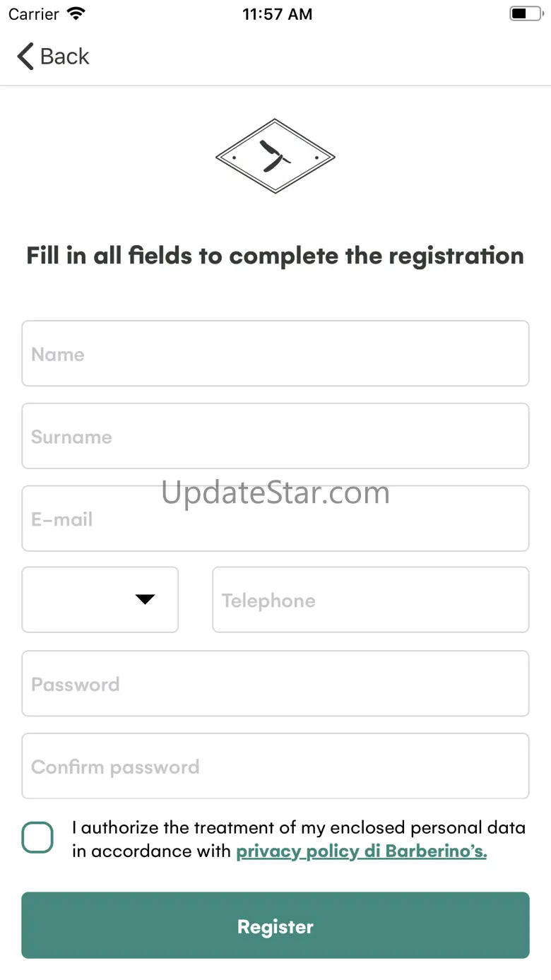
Task: Tick the personal data authorization checkbox
Action: coord(37,838)
